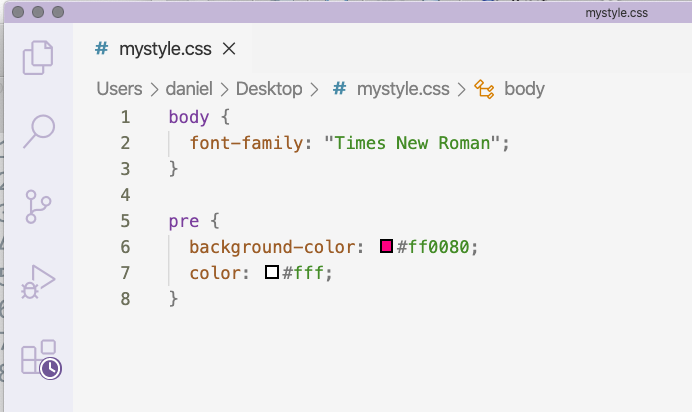
Task: Open Run and Debug icon
Action: (x=38, y=282)
